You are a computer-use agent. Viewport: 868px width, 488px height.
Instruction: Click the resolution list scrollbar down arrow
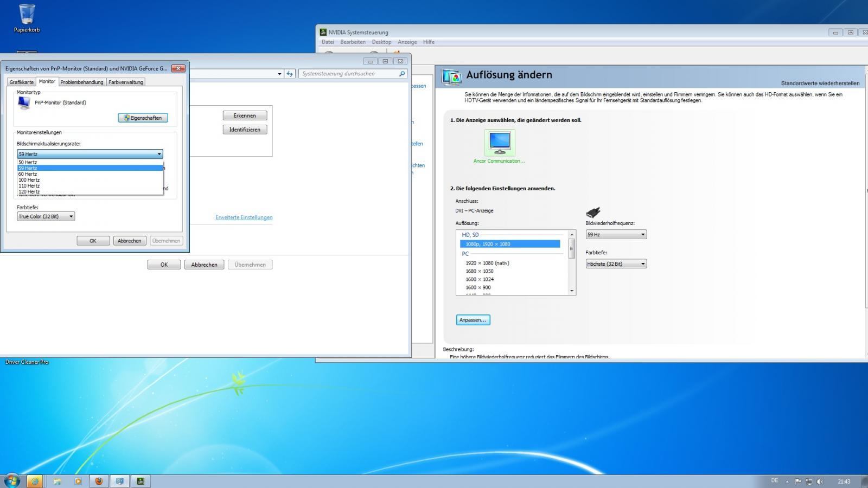[572, 291]
